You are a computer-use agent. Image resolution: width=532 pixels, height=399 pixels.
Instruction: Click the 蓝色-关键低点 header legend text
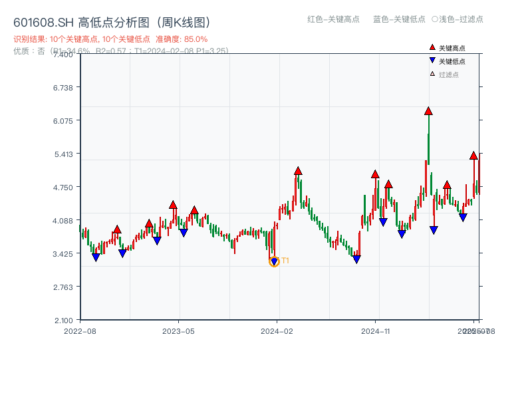[x=399, y=19]
